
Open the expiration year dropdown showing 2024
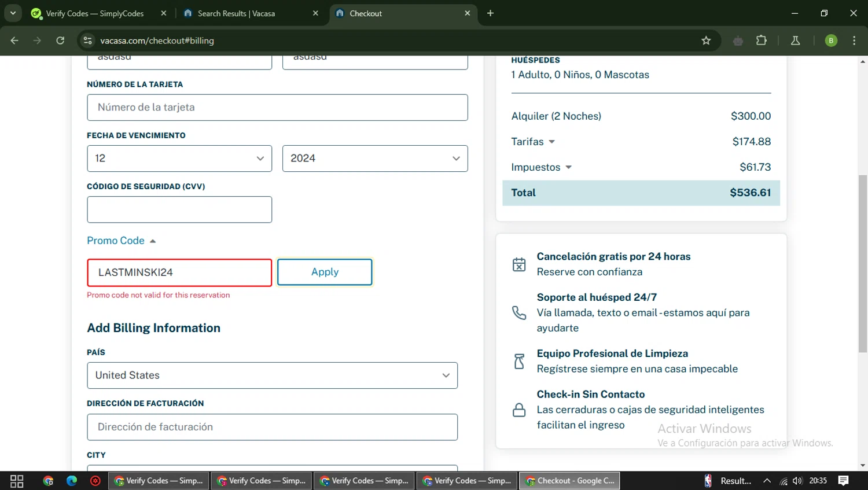pyautogui.click(x=374, y=159)
